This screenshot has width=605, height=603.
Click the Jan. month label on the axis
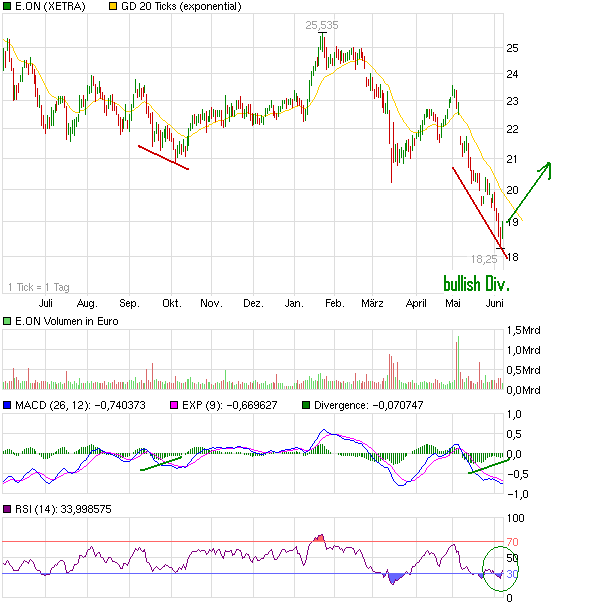point(294,303)
